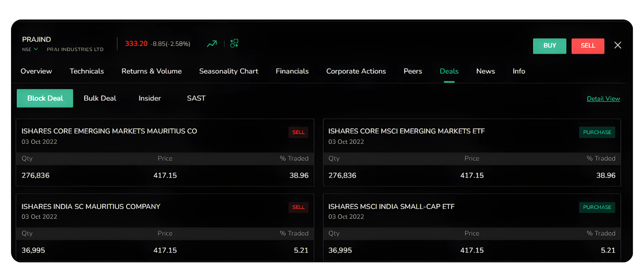The image size is (644, 279).
Task: Click the red SELL button
Action: click(x=588, y=46)
